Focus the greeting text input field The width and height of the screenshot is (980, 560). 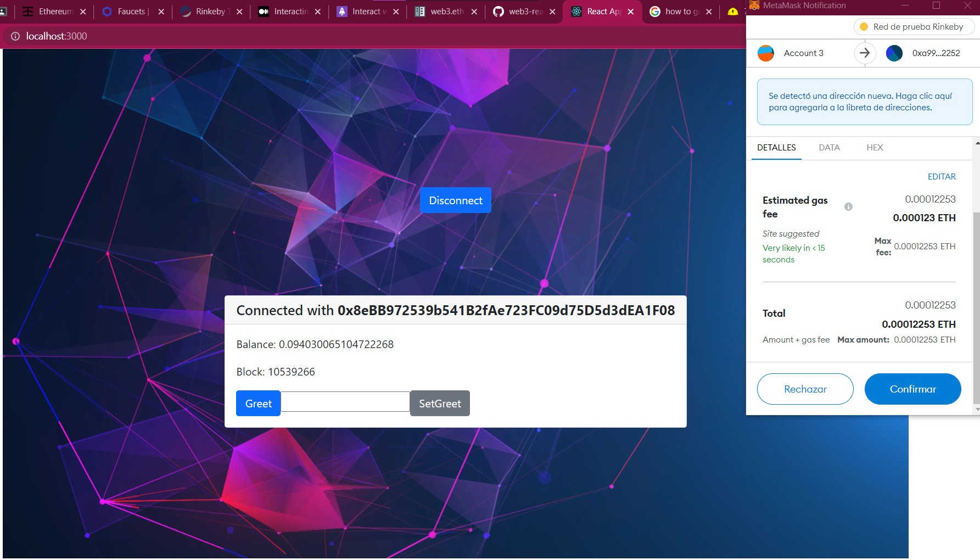click(x=345, y=402)
